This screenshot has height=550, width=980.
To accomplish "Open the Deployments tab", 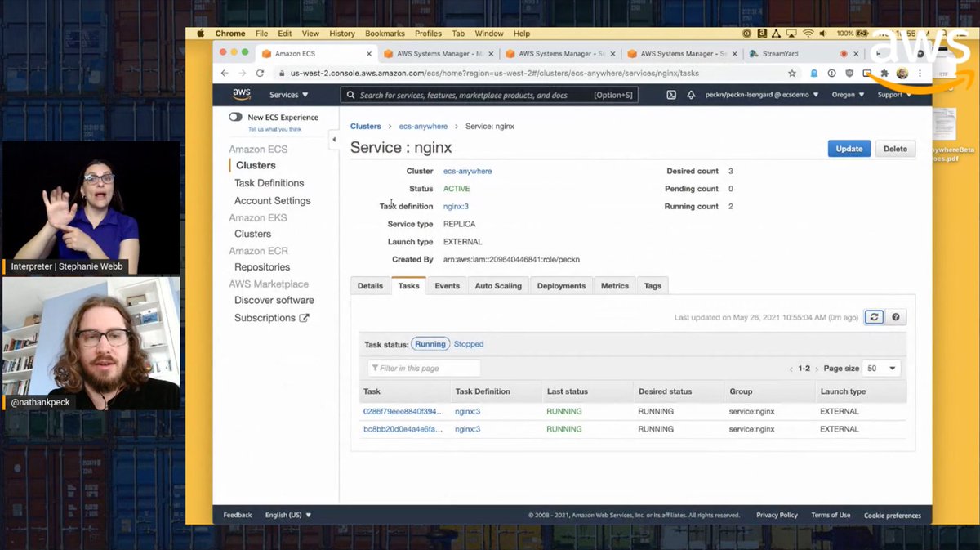I will (x=561, y=286).
